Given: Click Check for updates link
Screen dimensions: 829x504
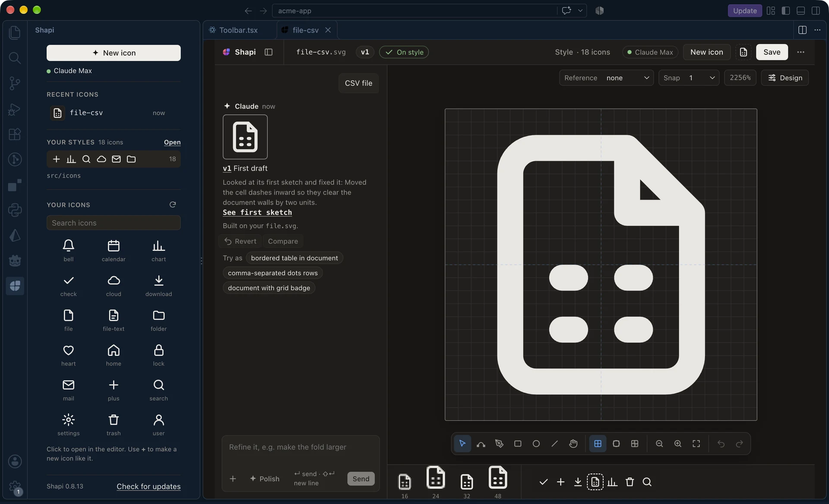Looking at the screenshot, I should [x=149, y=486].
